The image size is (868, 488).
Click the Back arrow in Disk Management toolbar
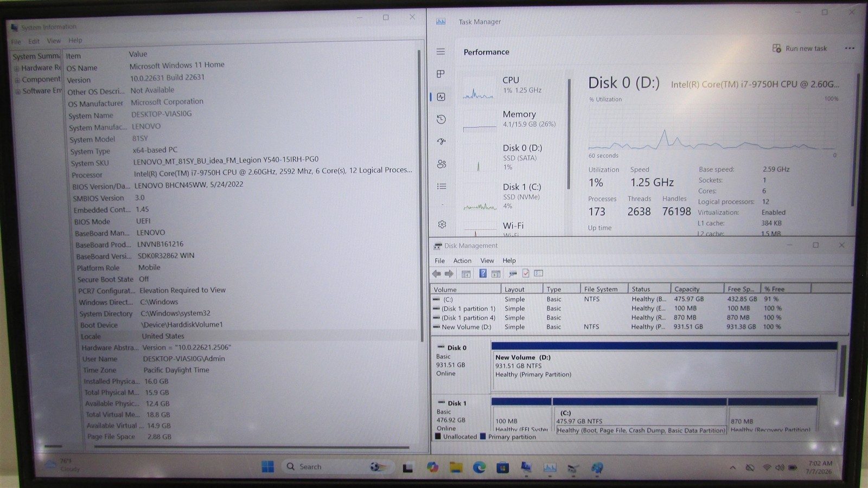pyautogui.click(x=437, y=273)
